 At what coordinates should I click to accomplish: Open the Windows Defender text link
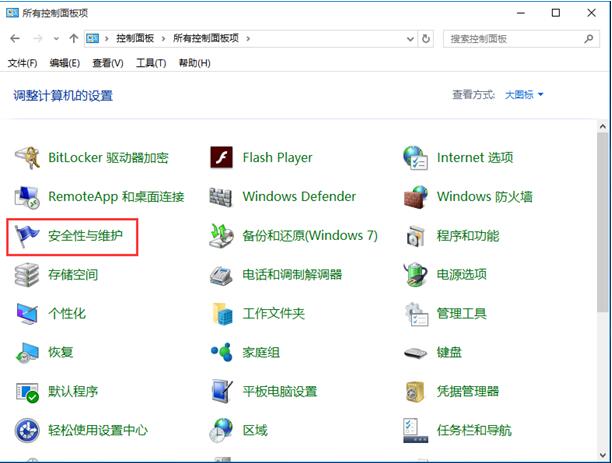(299, 196)
